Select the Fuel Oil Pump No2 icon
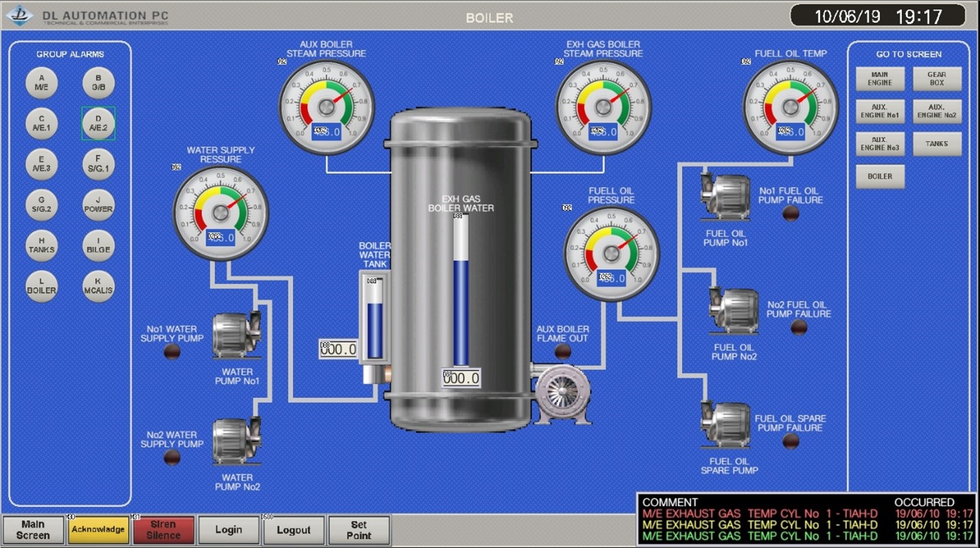The height and width of the screenshot is (548, 980). coord(733,312)
